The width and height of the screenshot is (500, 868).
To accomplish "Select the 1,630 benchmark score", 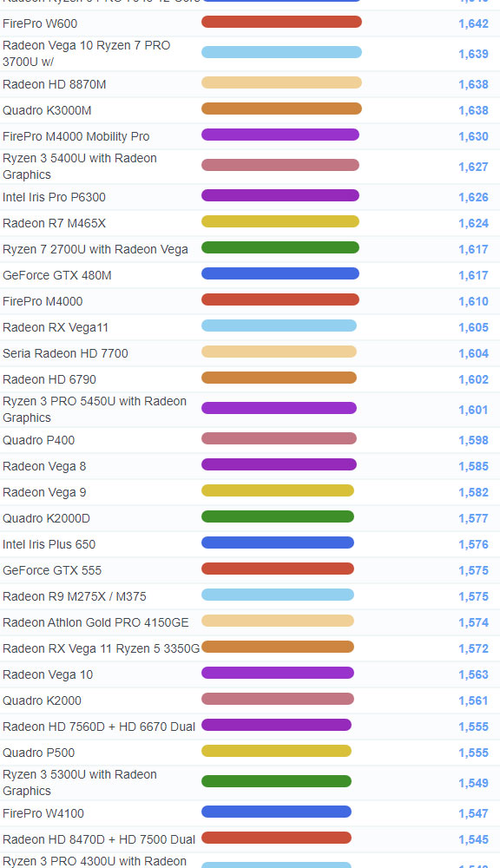I will 473,137.
